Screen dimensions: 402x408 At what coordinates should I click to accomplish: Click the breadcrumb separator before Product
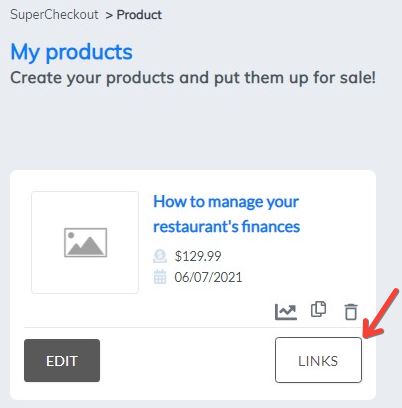pos(109,15)
